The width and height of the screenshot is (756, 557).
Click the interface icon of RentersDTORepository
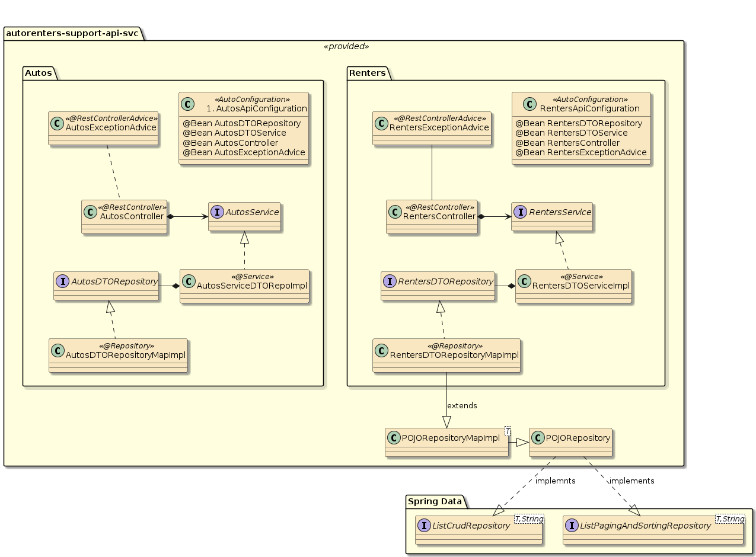[391, 281]
